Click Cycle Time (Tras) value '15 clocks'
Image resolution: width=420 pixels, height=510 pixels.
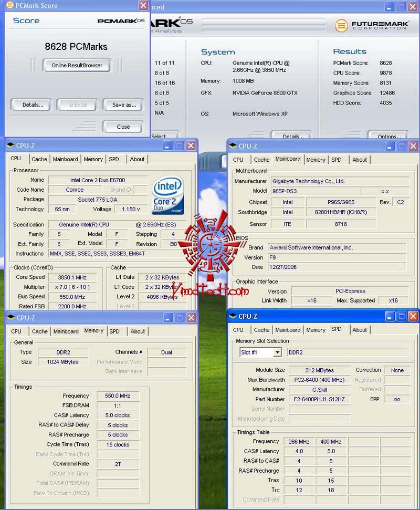tap(118, 445)
